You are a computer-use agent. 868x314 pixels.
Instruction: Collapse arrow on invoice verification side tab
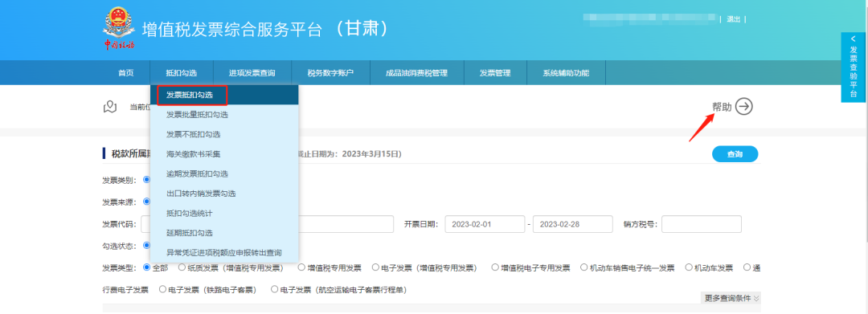[853, 39]
